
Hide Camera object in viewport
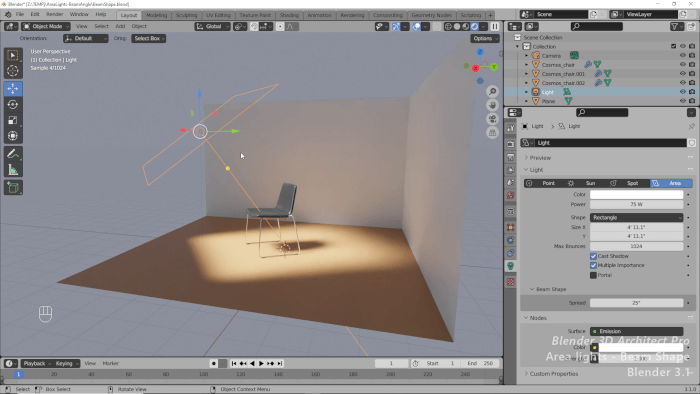[683, 56]
